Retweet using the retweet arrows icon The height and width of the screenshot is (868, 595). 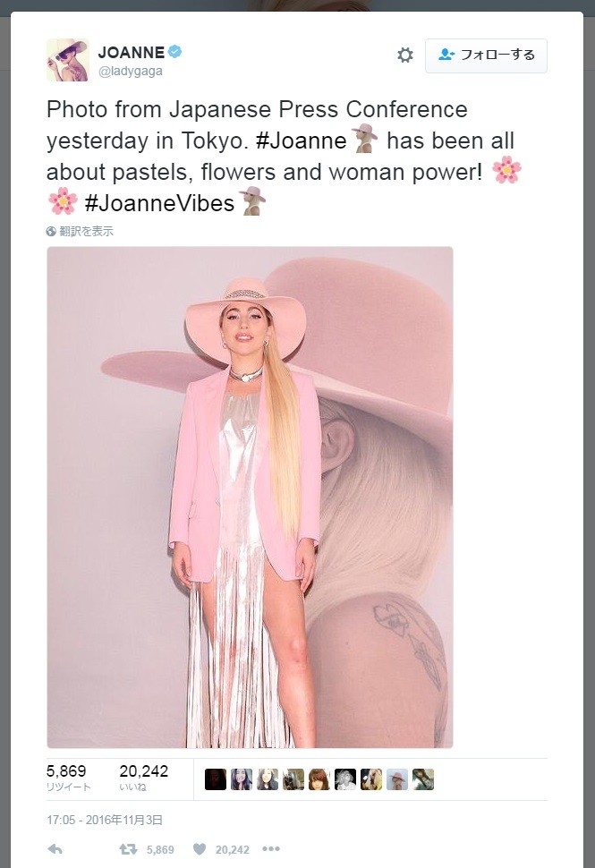tap(128, 849)
